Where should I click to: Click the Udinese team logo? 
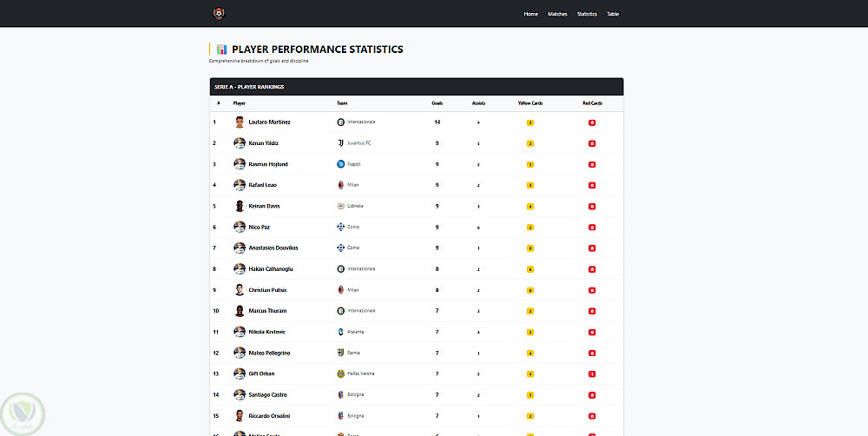(340, 206)
